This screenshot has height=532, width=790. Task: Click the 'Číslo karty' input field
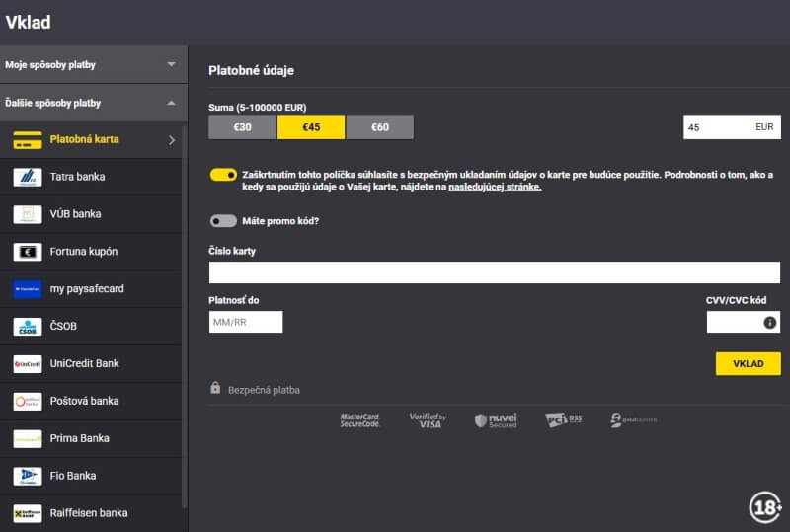tap(494, 272)
